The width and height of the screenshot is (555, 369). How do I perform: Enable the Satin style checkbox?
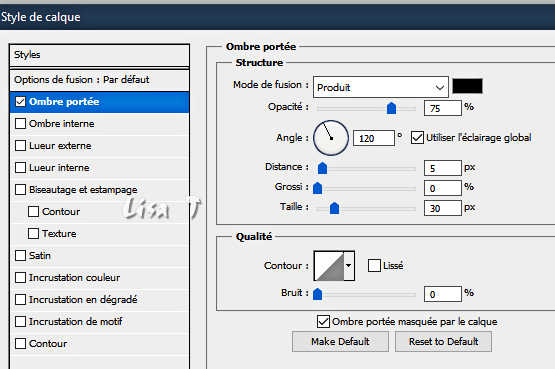(x=21, y=255)
